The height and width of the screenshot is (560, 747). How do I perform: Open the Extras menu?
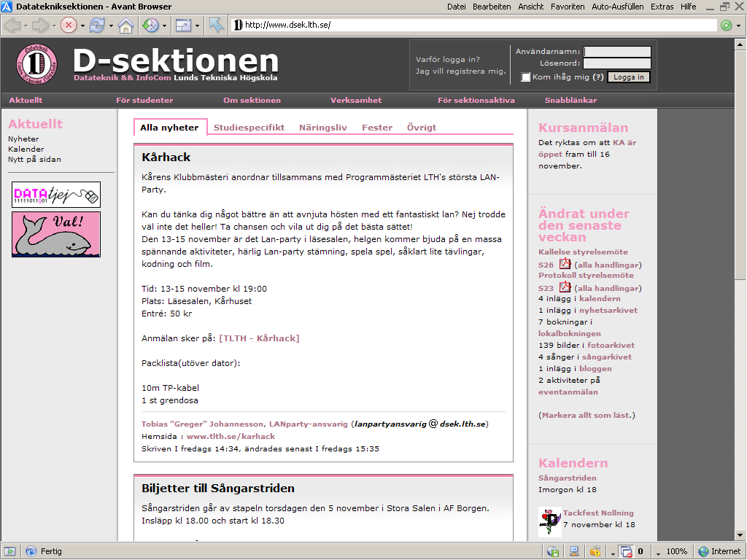[662, 7]
